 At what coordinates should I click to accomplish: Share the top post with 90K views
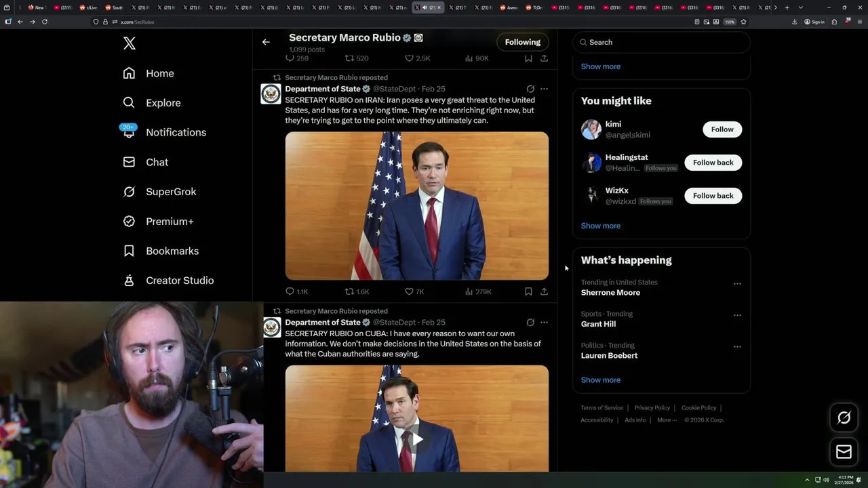coord(544,58)
